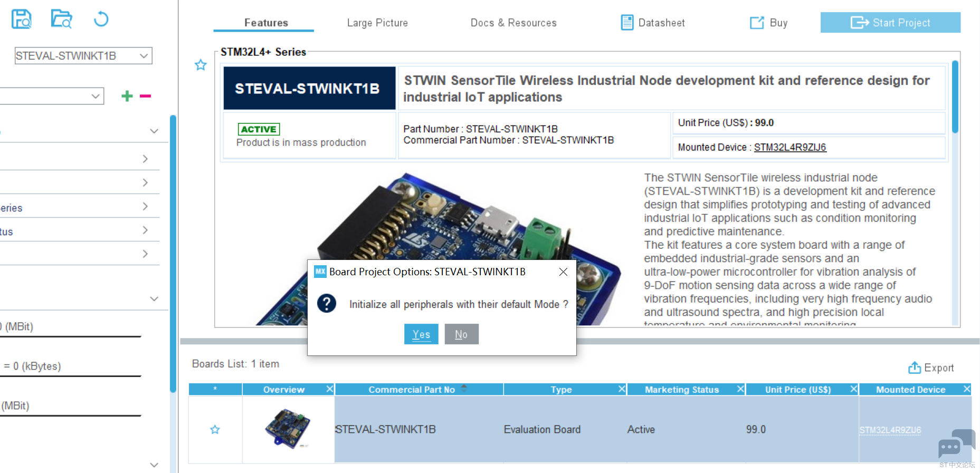This screenshot has width=980, height=473.
Task: Click the green plus icon
Action: click(127, 96)
